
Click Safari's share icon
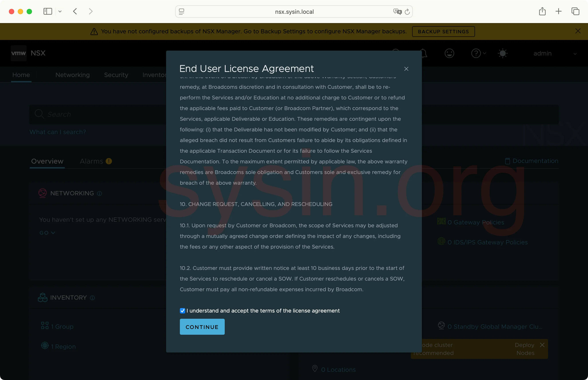click(x=542, y=11)
